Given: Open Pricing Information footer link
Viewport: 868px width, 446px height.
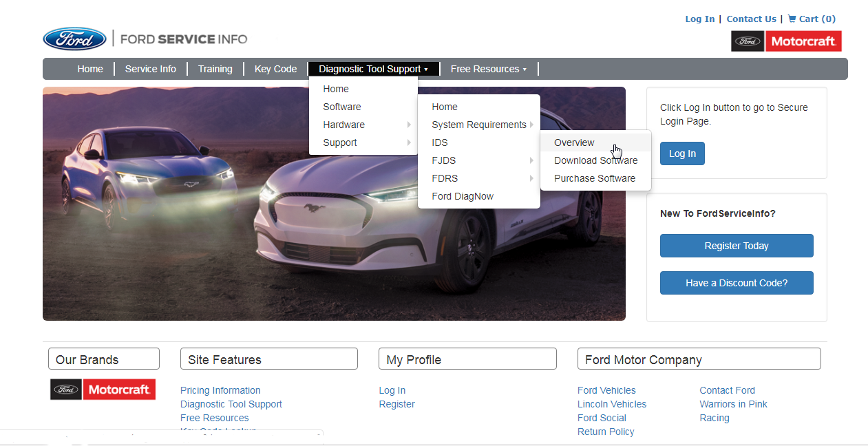Looking at the screenshot, I should pyautogui.click(x=220, y=390).
